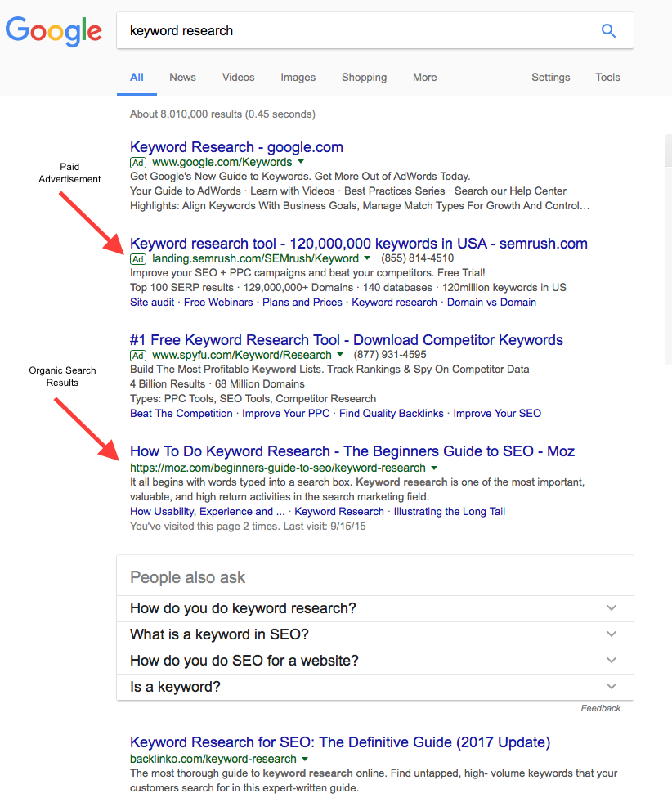Switch to the News tab
Image resolution: width=672 pixels, height=798 pixels.
[x=182, y=78]
